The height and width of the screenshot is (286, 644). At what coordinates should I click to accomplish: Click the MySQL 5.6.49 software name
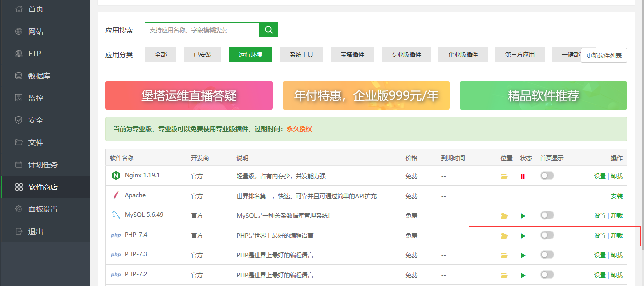(x=144, y=215)
